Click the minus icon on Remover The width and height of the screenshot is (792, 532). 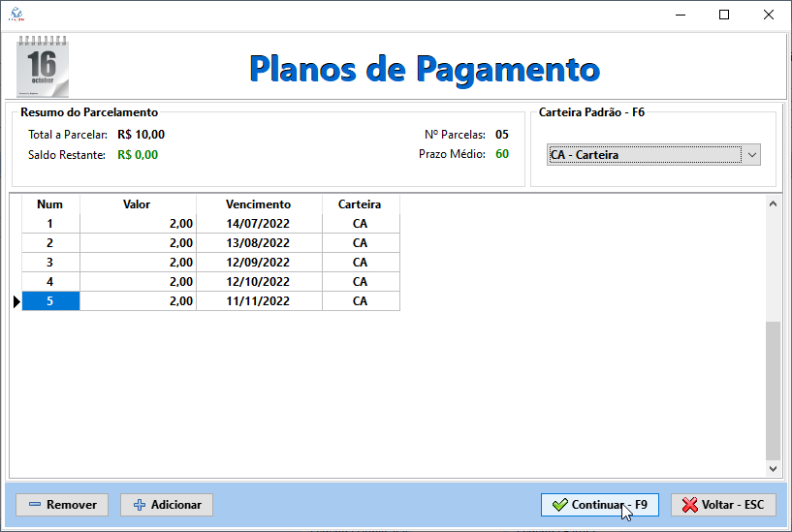35,504
